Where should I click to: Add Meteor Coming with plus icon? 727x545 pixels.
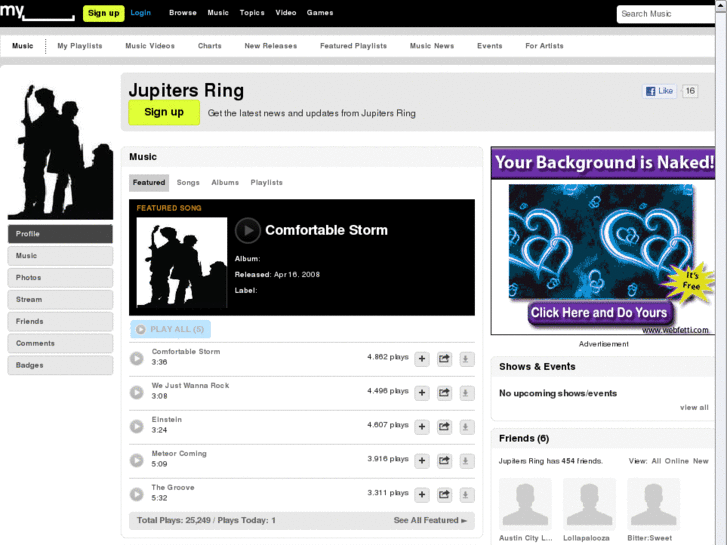[x=422, y=461]
